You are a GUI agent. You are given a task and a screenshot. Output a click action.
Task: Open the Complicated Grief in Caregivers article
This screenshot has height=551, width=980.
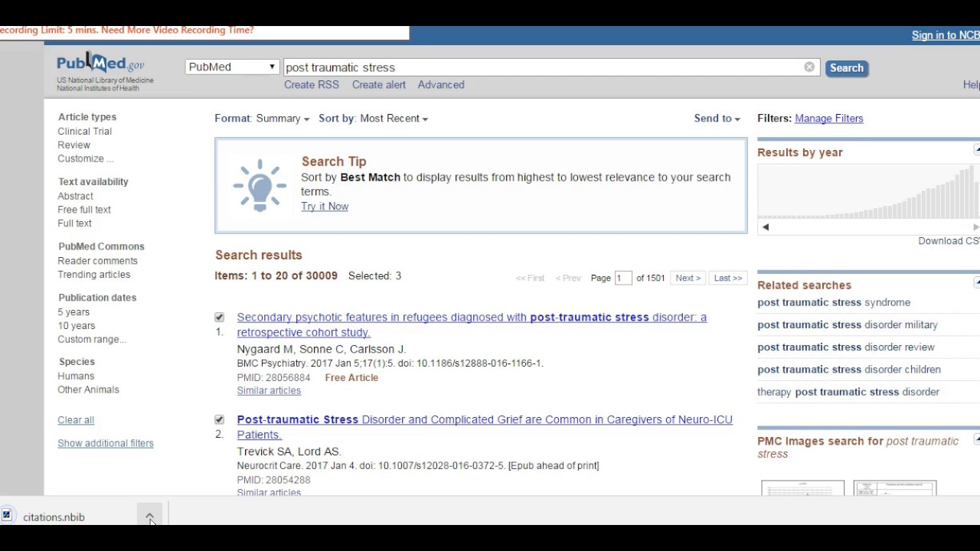[x=485, y=427]
